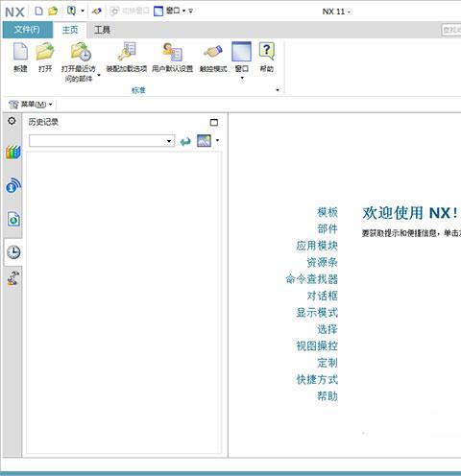Open the Selection (选择) welcome link
Viewport: 461px width, 476px height.
pyautogui.click(x=328, y=329)
